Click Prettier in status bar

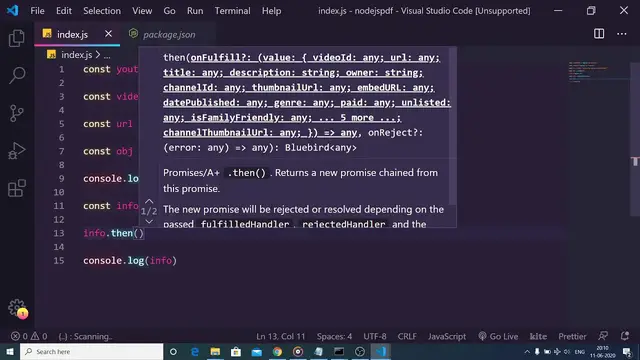pos(572,336)
